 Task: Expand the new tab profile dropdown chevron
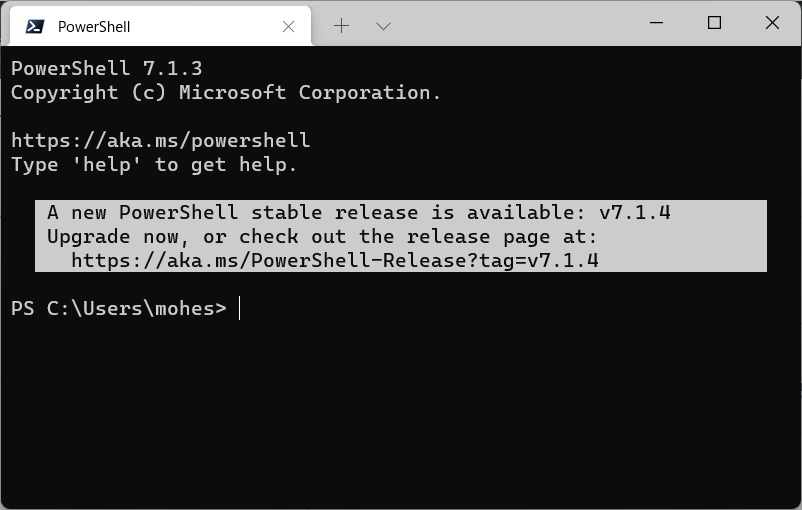(383, 26)
